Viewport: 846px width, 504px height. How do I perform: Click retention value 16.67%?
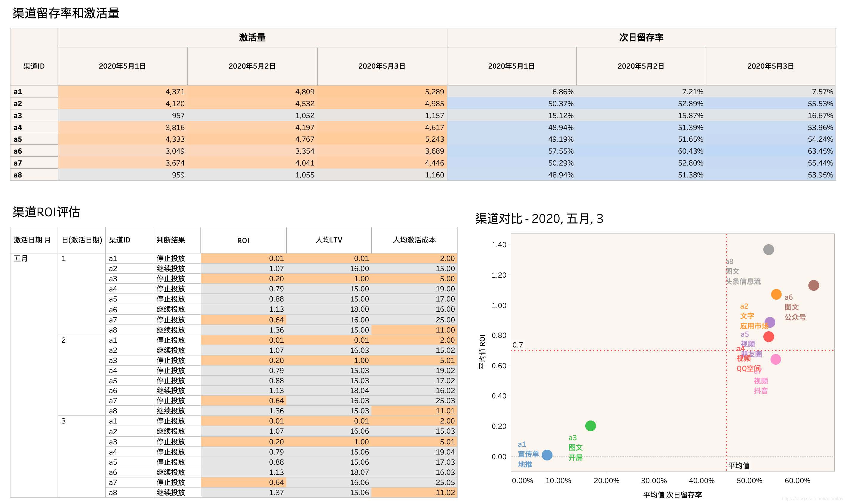pyautogui.click(x=771, y=115)
